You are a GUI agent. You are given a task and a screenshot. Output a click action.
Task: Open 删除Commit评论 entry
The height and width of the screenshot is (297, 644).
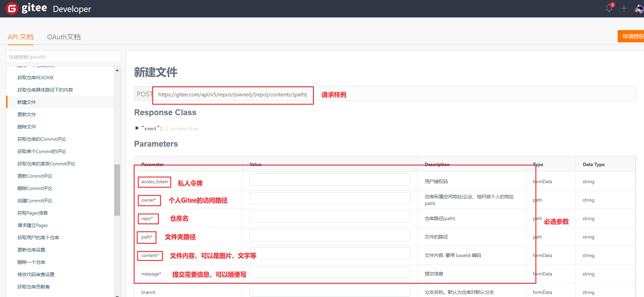pos(35,188)
